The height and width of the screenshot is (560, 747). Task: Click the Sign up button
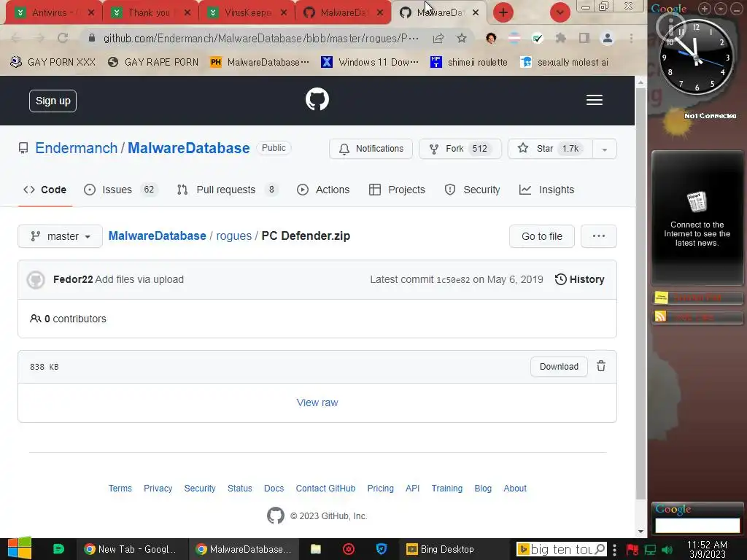pyautogui.click(x=53, y=101)
